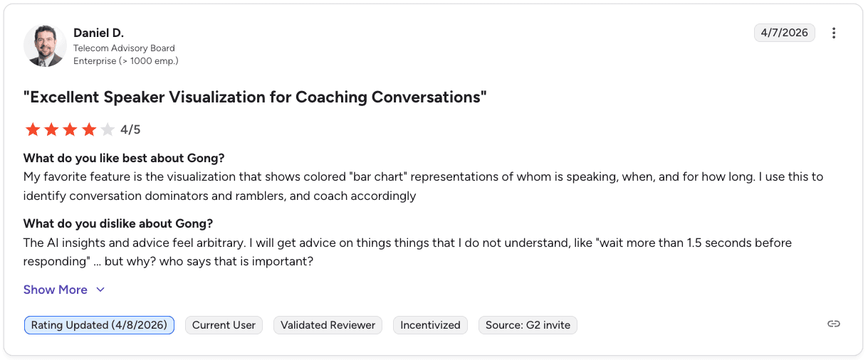Click the Incentivized tag
Screen dimensions: 868x360
pos(430,325)
